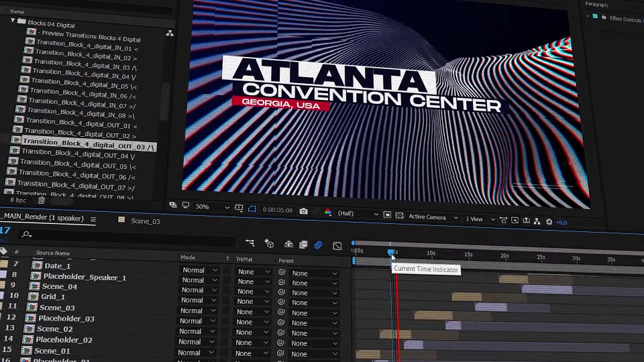This screenshot has height=362, width=644.
Task: Click the Always Preview This View icon
Action: (173, 205)
